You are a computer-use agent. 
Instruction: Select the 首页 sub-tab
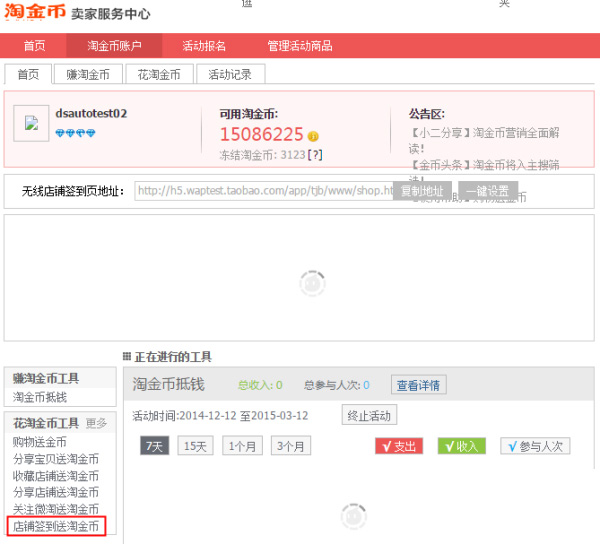(28, 74)
